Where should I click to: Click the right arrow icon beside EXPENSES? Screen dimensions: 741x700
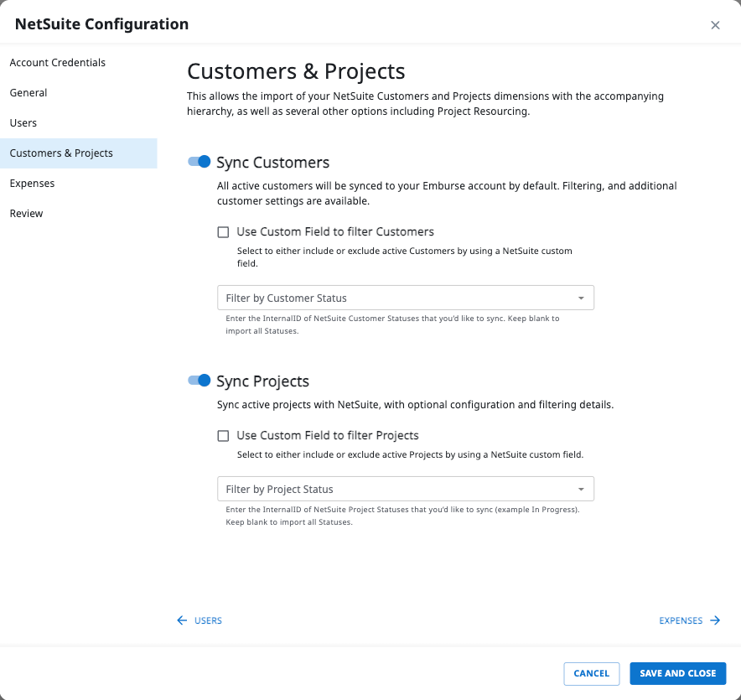point(715,620)
